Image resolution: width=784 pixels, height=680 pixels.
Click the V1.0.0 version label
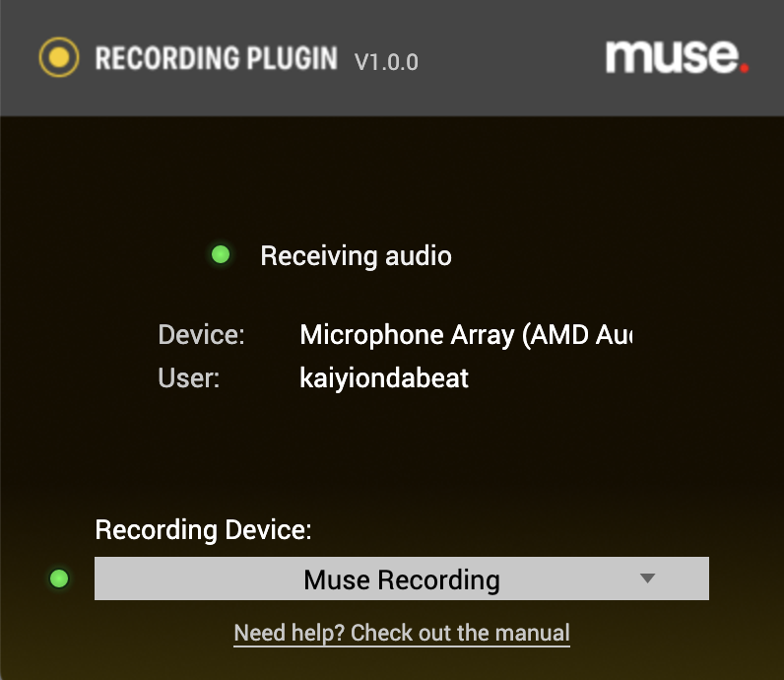click(x=386, y=62)
